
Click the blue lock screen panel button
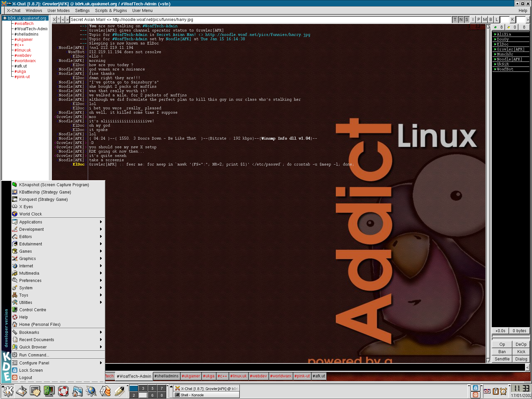tap(475, 388)
